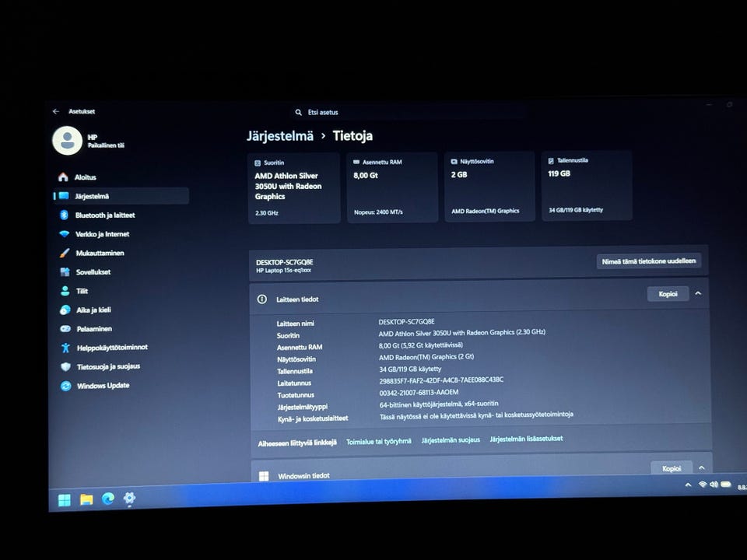This screenshot has width=747, height=560.
Task: Click the Pelaaminen controller icon
Action: [65, 328]
